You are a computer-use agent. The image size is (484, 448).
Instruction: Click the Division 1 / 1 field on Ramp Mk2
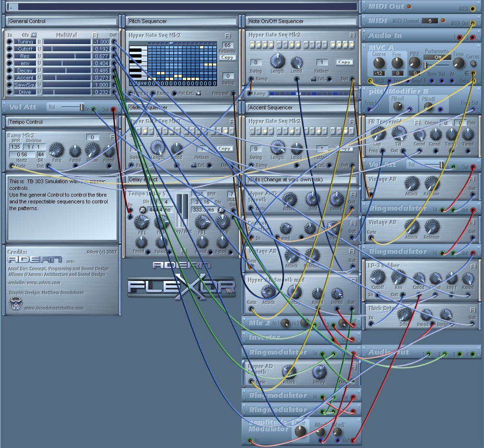tap(34, 147)
